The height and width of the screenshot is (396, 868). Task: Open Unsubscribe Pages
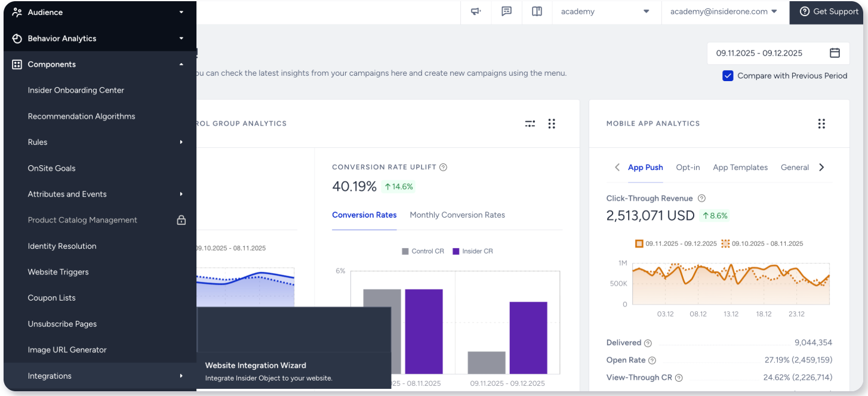pos(62,324)
